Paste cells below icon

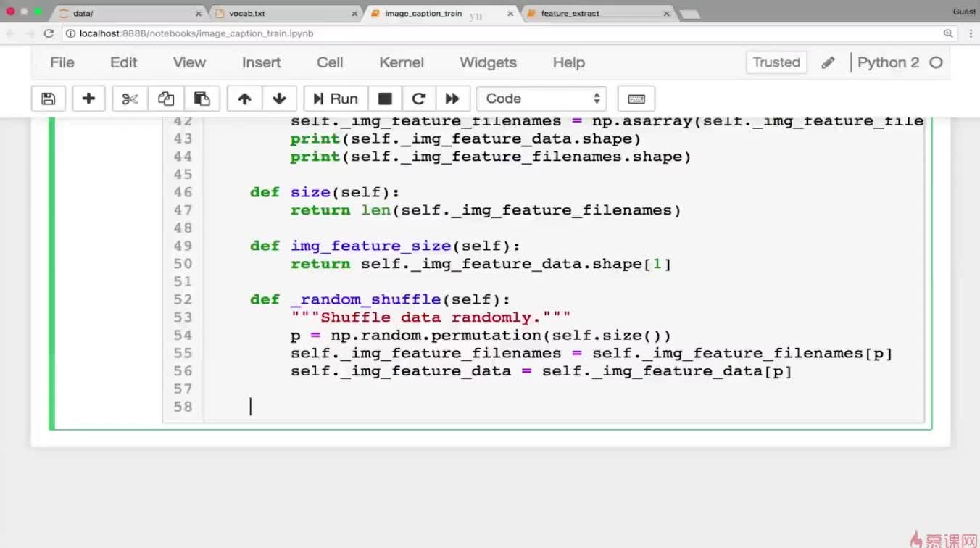[x=202, y=99]
